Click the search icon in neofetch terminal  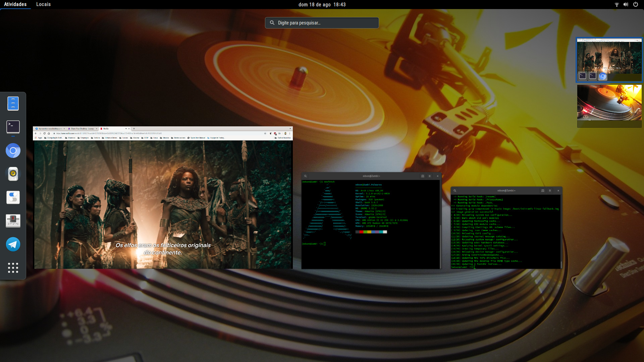[305, 176]
